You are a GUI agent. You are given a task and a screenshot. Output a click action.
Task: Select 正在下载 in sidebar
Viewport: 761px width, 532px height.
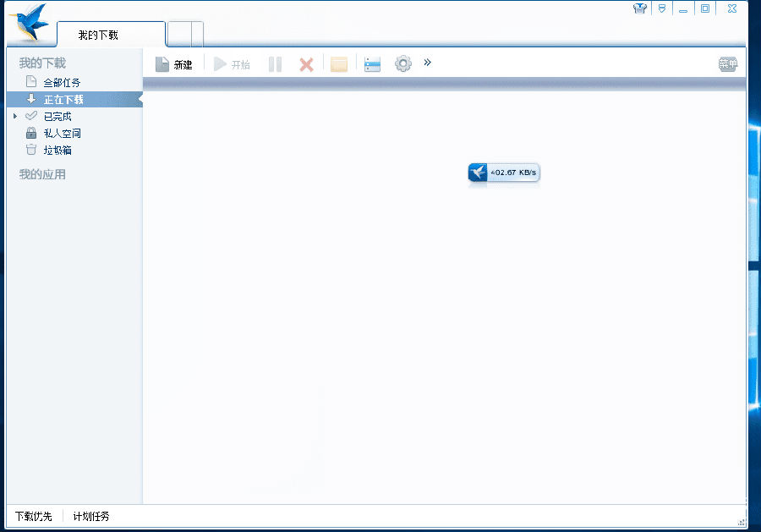point(74,100)
